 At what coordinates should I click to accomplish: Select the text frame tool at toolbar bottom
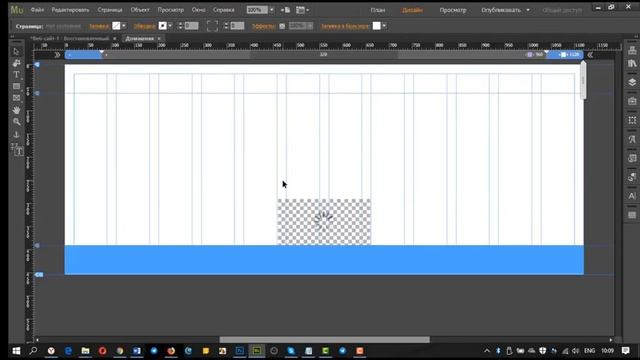click(x=18, y=150)
